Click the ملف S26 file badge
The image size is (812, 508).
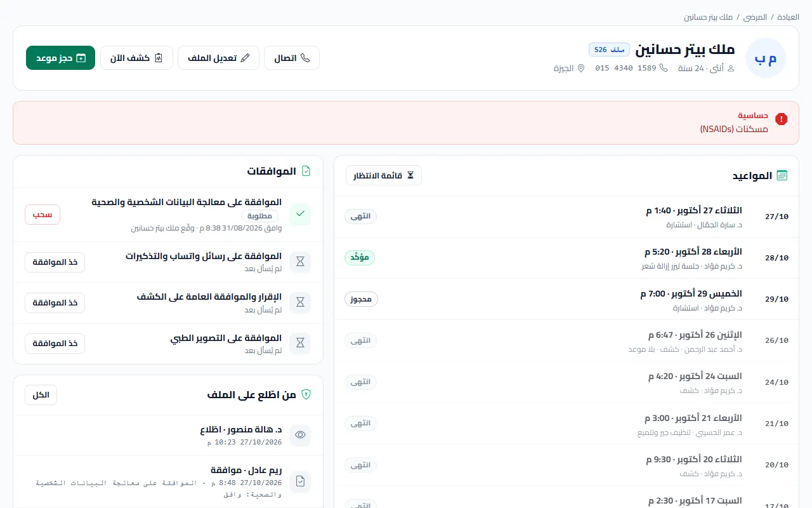point(609,50)
